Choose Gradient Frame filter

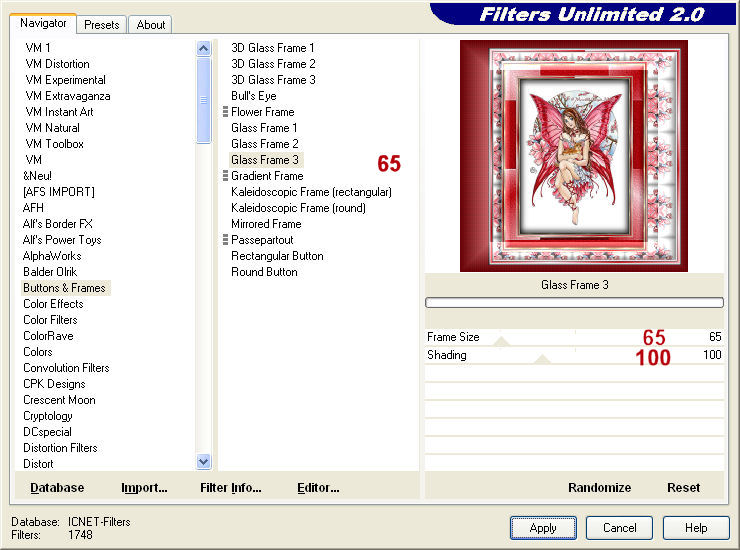coord(267,176)
